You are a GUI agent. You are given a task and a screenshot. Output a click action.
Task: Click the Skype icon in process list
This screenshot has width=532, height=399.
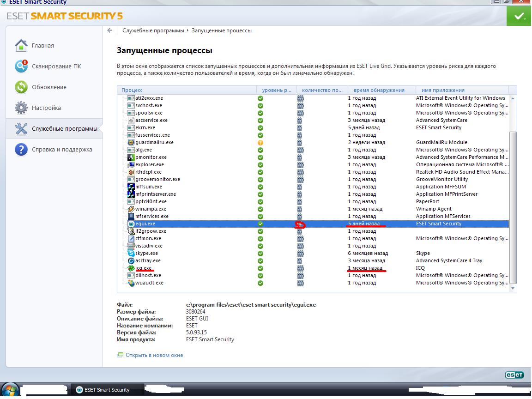tap(132, 253)
